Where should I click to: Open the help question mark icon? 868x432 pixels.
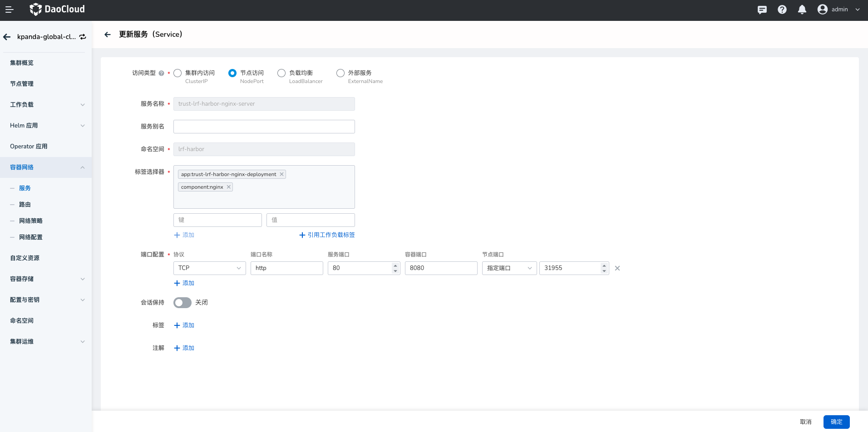click(782, 10)
